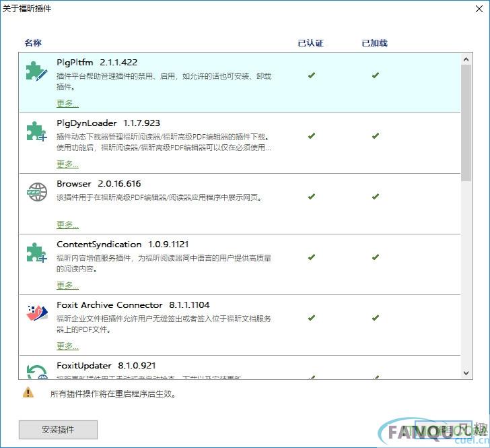
Task: Click Browser plugin loaded checkmark
Action: [x=376, y=197]
